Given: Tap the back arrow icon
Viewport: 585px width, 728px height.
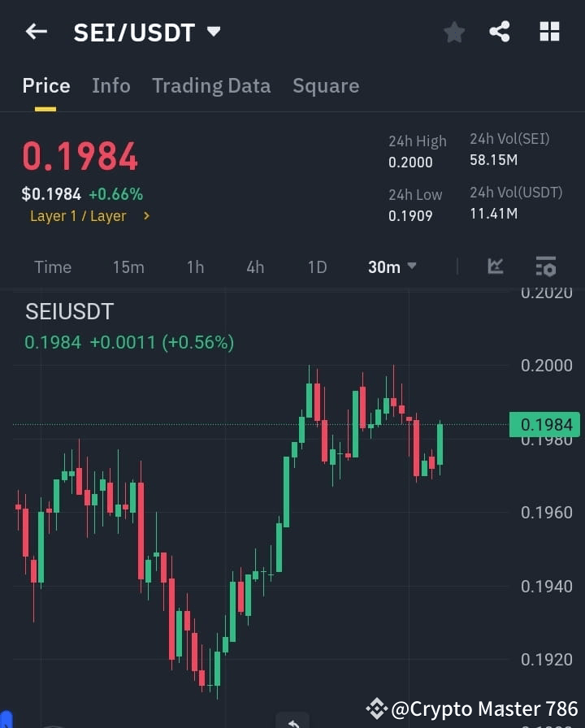Looking at the screenshot, I should [x=35, y=32].
